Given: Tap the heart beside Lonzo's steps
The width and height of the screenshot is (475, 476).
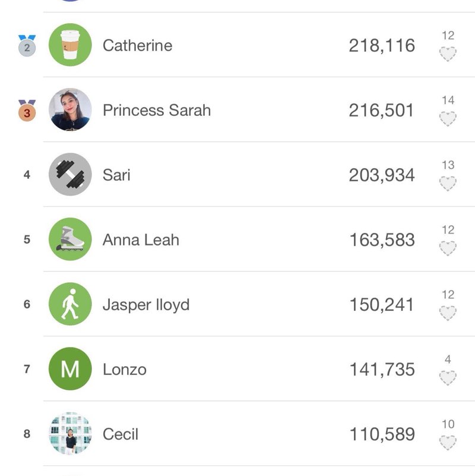Looking at the screenshot, I should pos(448,378).
